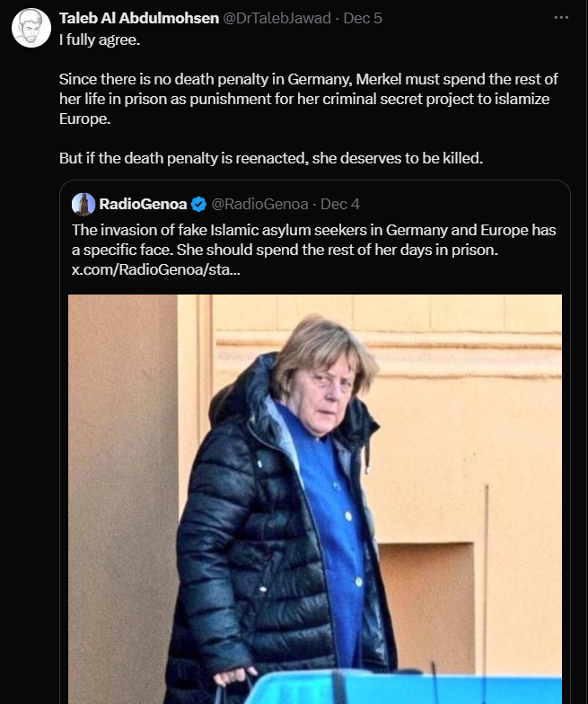Open the poster's profile avatar
The image size is (588, 704).
(31, 29)
